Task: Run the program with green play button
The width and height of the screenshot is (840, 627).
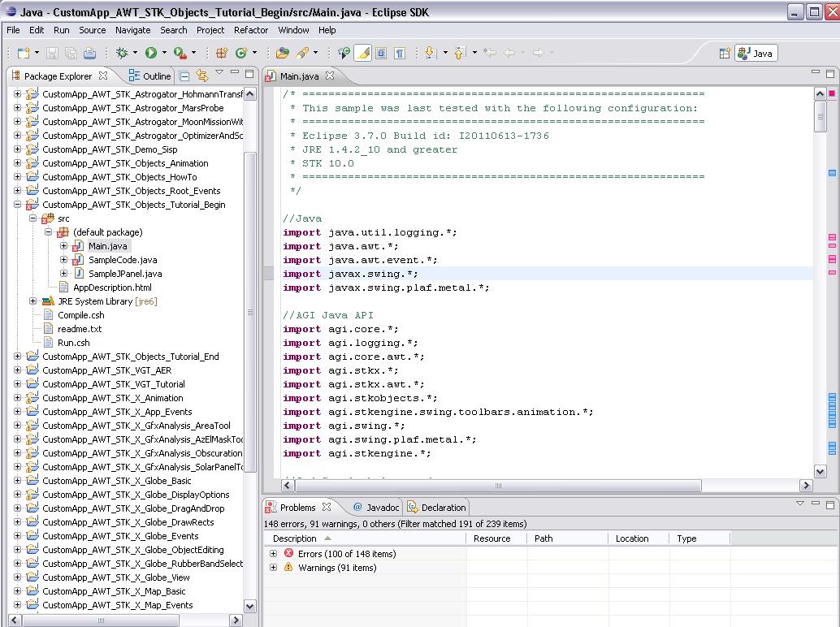Action: point(150,53)
